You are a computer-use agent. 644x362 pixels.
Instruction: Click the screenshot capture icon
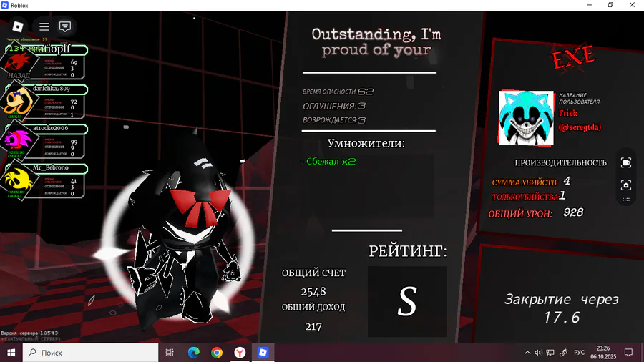tap(626, 162)
